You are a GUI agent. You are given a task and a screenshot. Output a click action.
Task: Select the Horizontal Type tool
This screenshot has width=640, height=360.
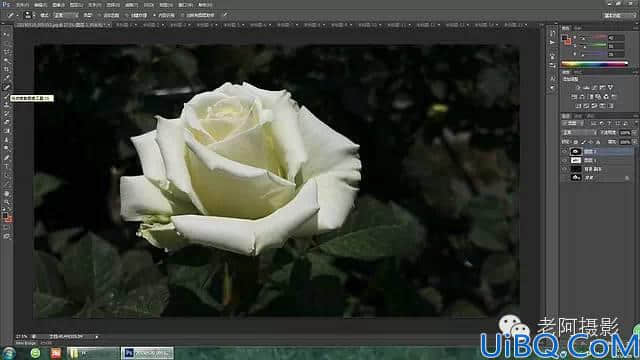[x=6, y=167]
